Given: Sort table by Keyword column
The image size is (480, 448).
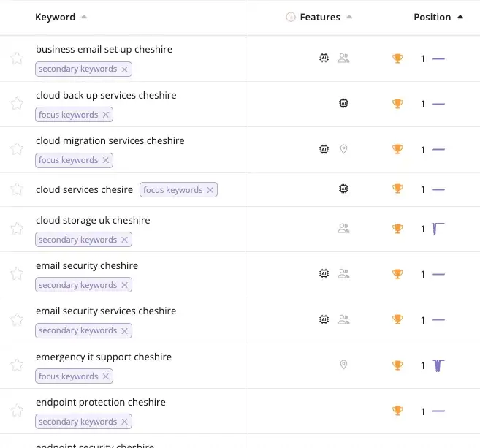Looking at the screenshot, I should click(x=55, y=17).
